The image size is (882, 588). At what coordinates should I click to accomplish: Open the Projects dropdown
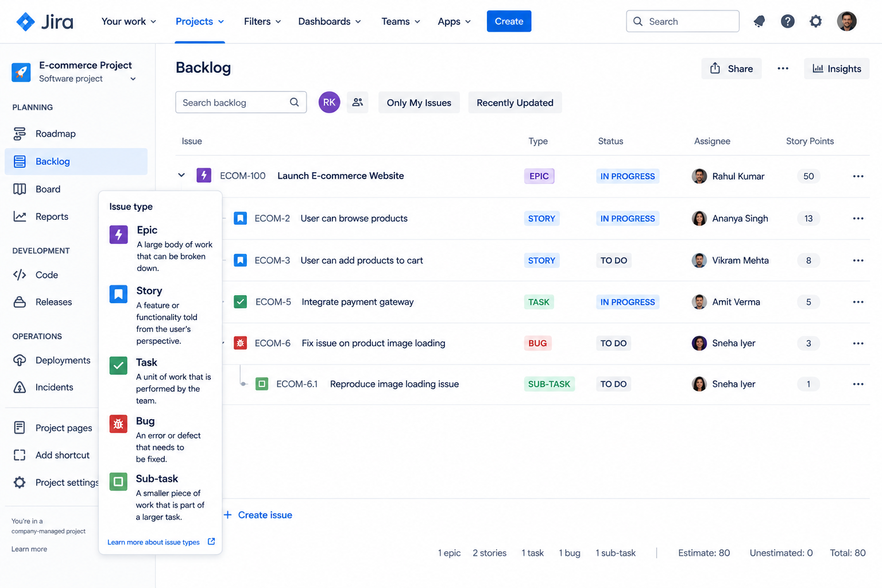point(199,21)
